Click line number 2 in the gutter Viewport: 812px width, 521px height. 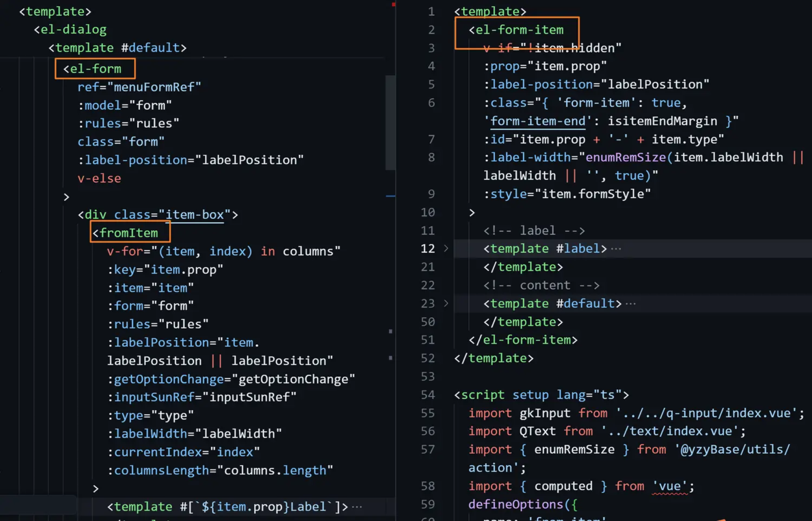[431, 30]
